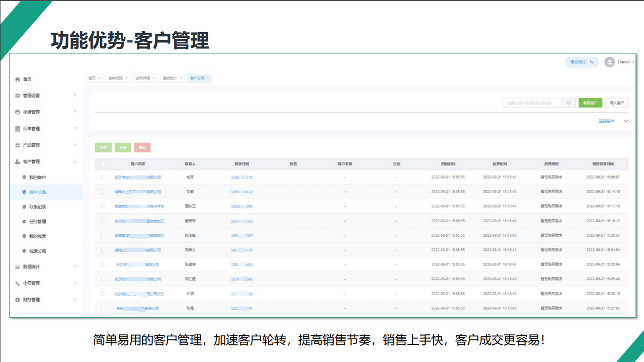Image resolution: width=644 pixels, height=362 pixels.
Task: Tick the select-all checkbox in table header
Action: [x=103, y=163]
